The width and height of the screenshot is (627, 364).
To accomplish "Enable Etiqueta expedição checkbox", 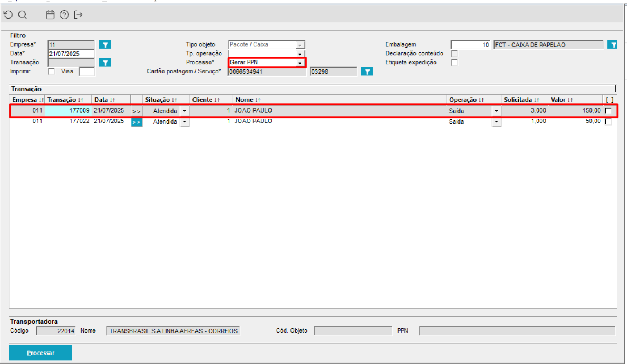I will tap(454, 63).
